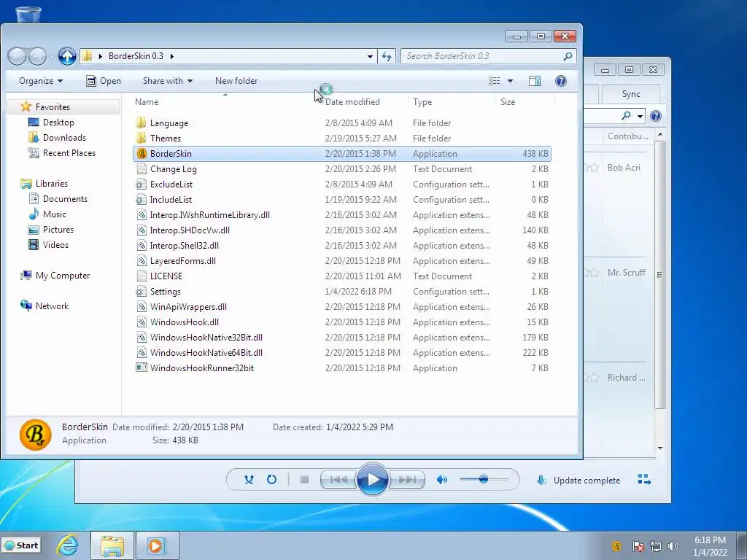Create a New folder
Image resolution: width=747 pixels, height=560 pixels.
coord(236,81)
